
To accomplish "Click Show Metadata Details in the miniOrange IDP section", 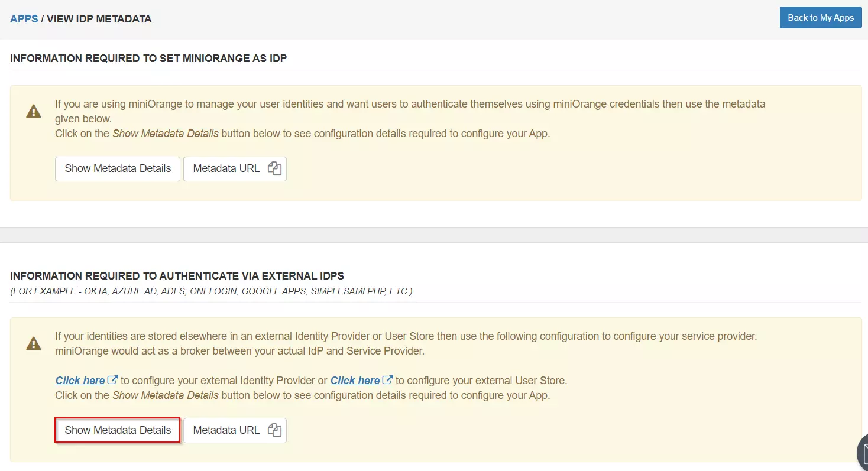I will tap(117, 168).
